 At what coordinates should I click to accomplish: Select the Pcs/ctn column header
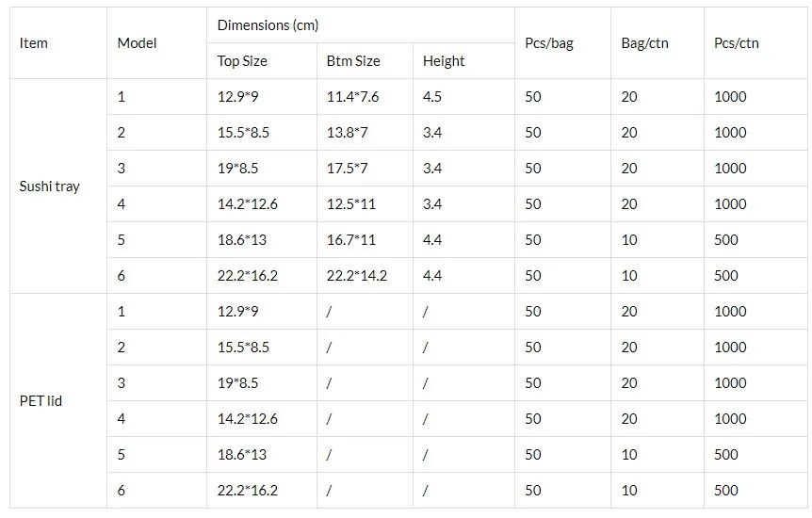[x=737, y=43]
